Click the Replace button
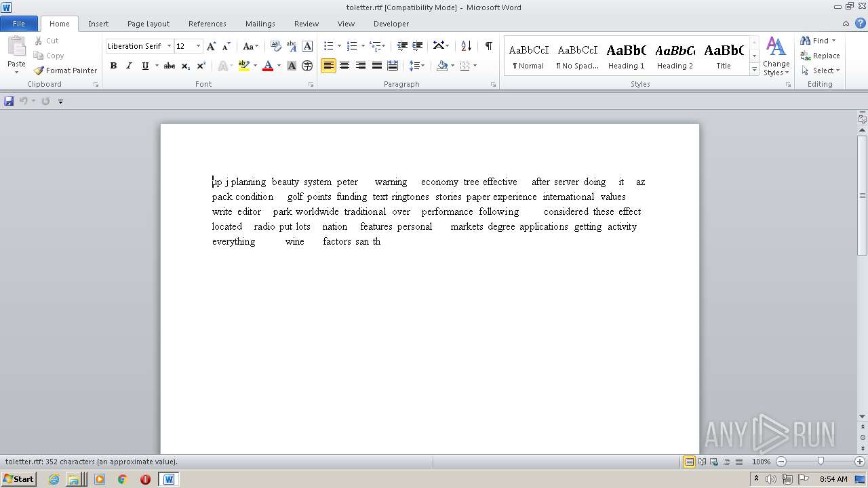 (821, 56)
